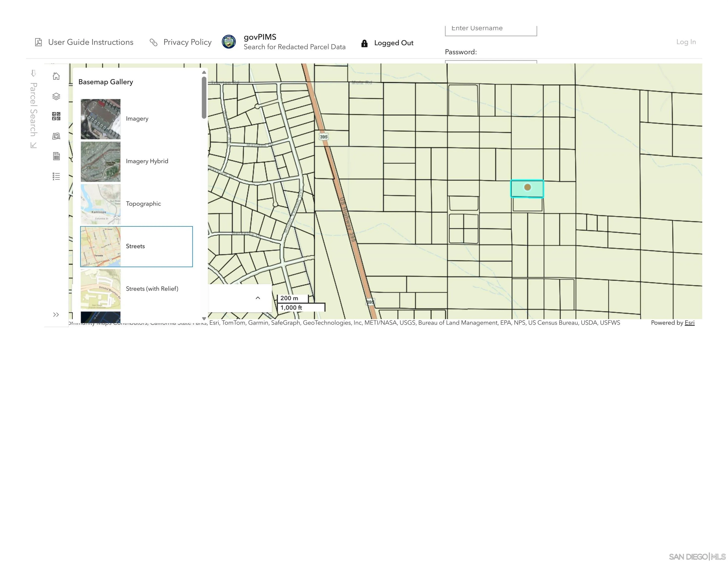Select the Streets basemap option
The height and width of the screenshot is (562, 728).
[136, 247]
